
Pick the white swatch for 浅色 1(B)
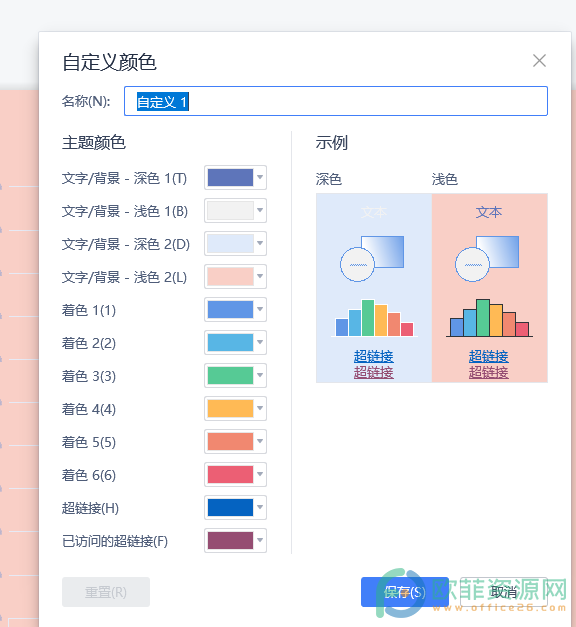[230, 210]
